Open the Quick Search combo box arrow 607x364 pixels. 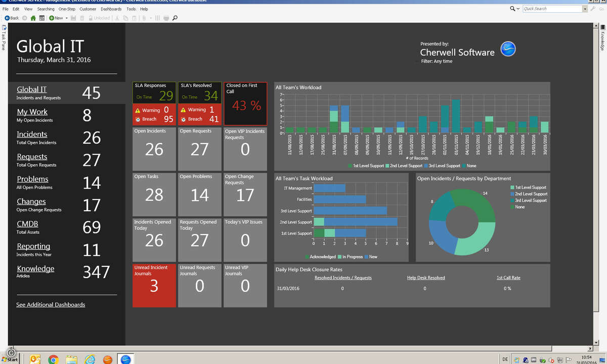(x=585, y=9)
